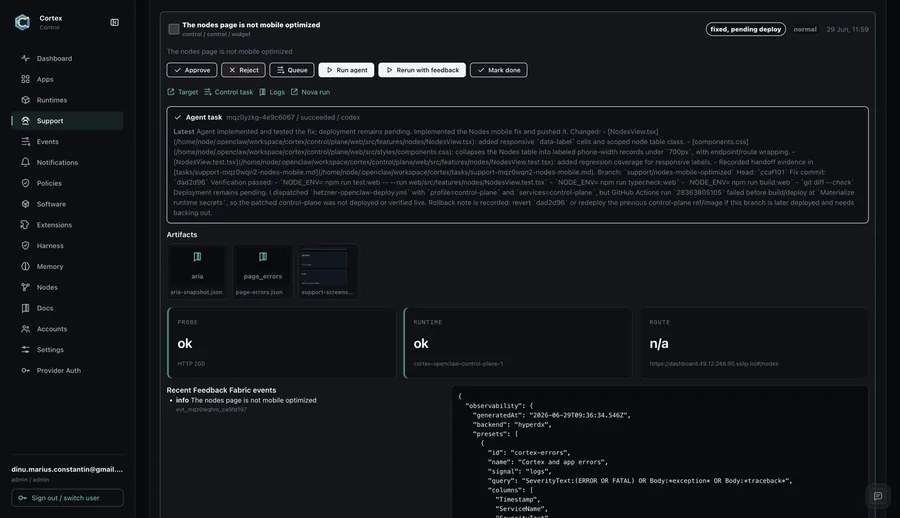
Task: Tick the checkbox beside the nodes page ticket
Action: 173,29
